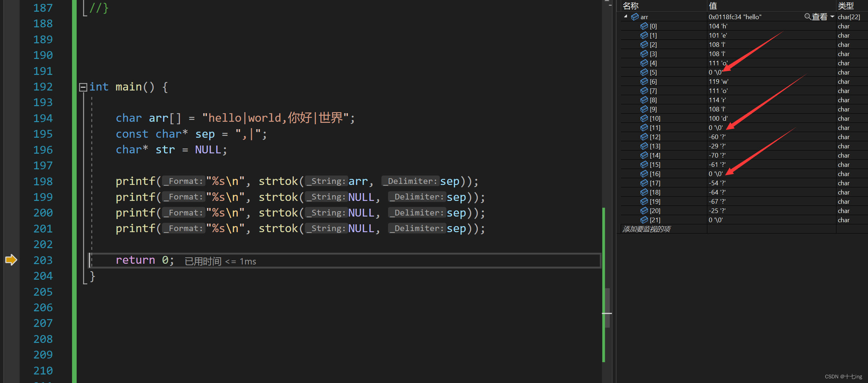The height and width of the screenshot is (383, 868).
Task: Click the cube icon for element [8]
Action: point(644,100)
